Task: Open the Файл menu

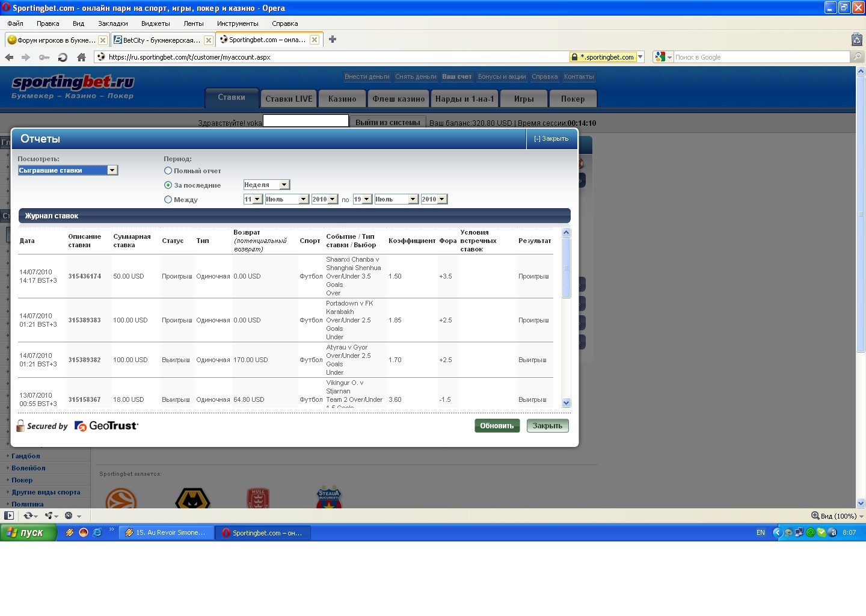Action: (15, 23)
